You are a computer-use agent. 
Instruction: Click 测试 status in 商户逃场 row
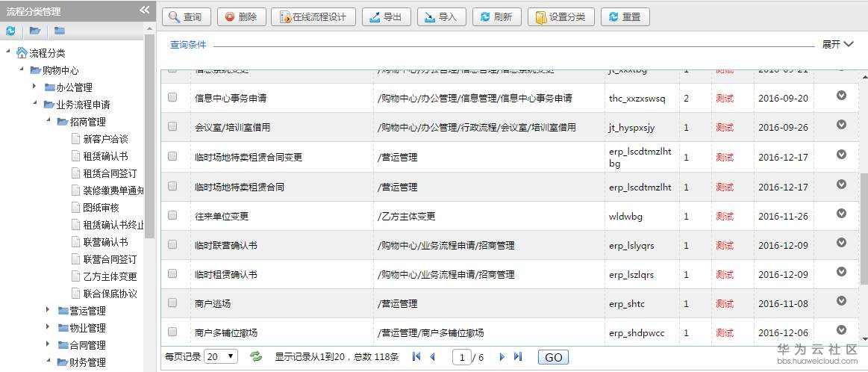tap(724, 304)
